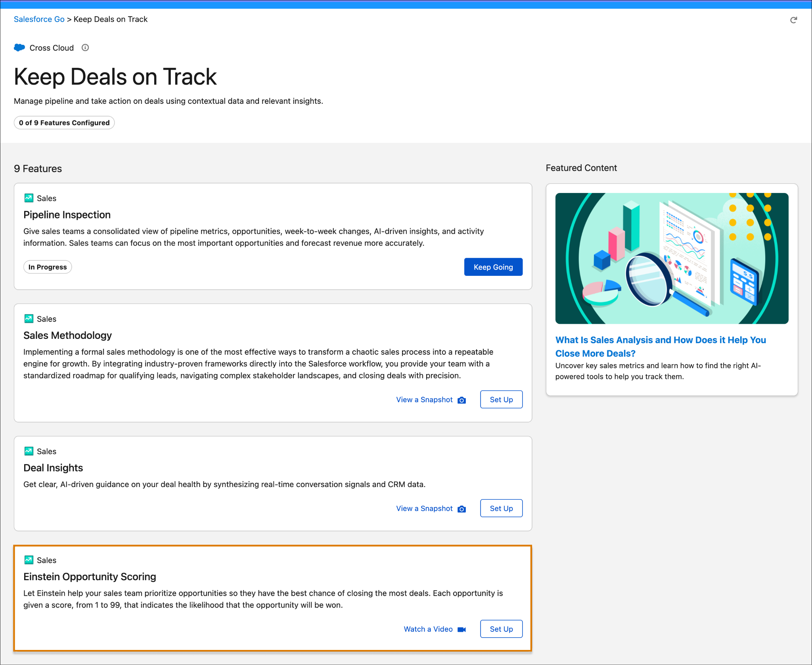This screenshot has width=812, height=665.
Task: Click the 'Get clear, AI-driven guidance' description
Action: tap(224, 484)
